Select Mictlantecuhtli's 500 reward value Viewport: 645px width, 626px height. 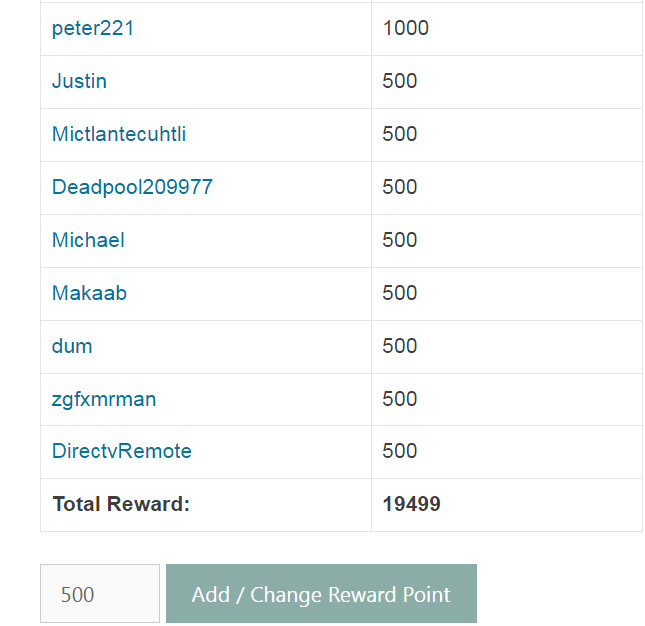(399, 134)
